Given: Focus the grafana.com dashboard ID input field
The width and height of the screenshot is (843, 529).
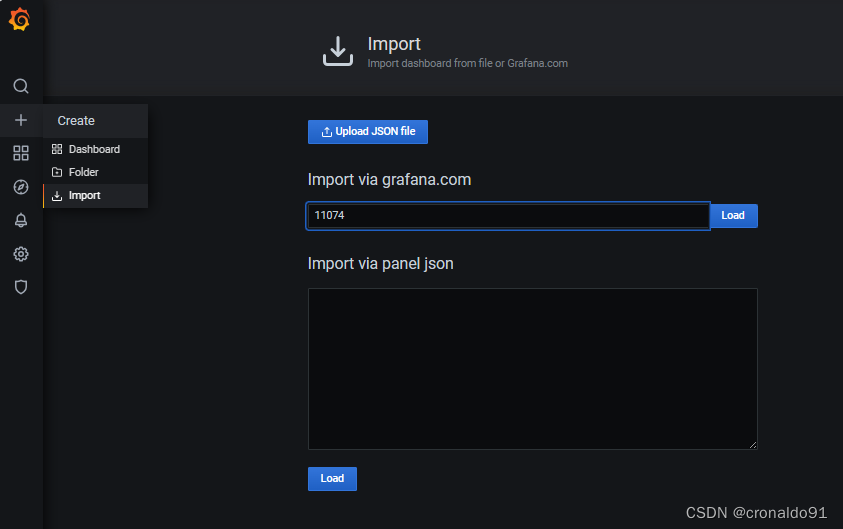Looking at the screenshot, I should click(508, 216).
